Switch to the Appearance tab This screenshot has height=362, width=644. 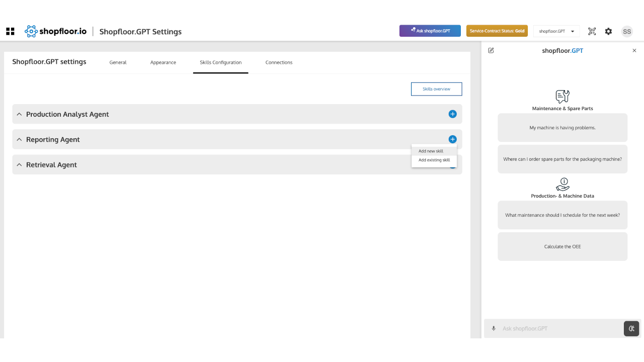pos(163,62)
